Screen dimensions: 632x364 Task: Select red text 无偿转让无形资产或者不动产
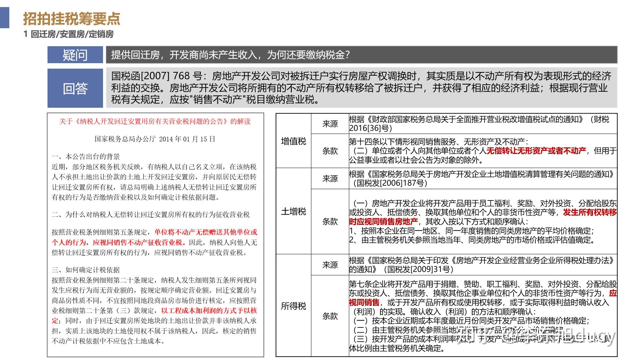pos(536,151)
